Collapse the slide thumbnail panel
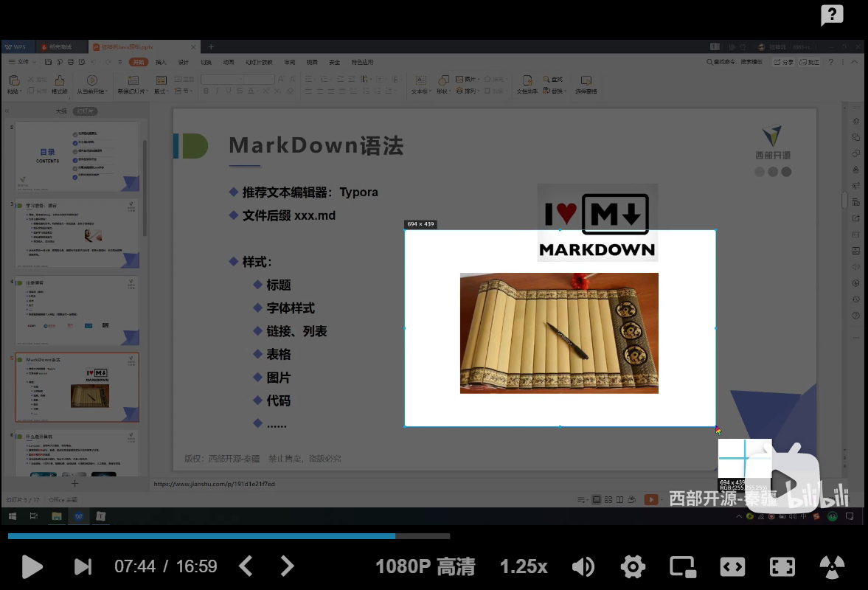This screenshot has height=590, width=868. (x=7, y=111)
